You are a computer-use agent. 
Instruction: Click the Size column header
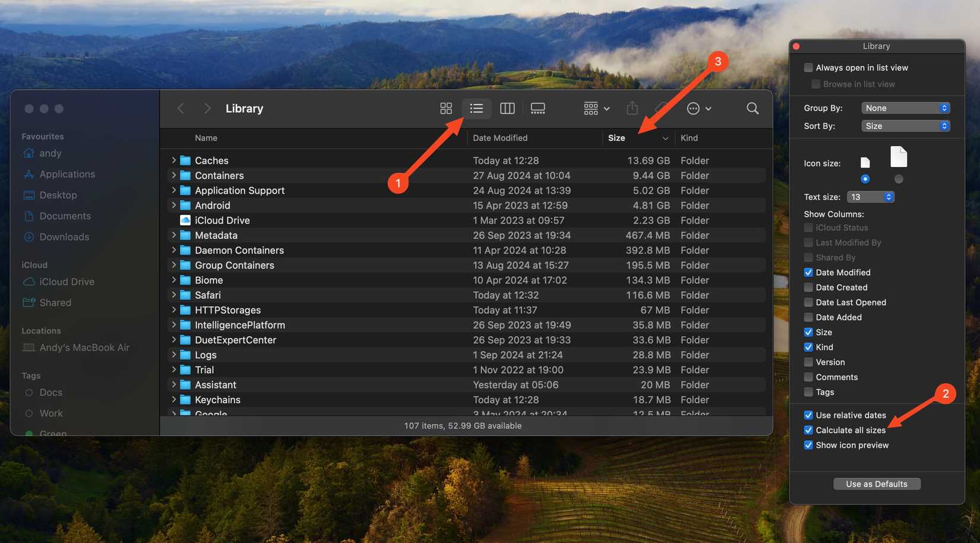(x=638, y=138)
